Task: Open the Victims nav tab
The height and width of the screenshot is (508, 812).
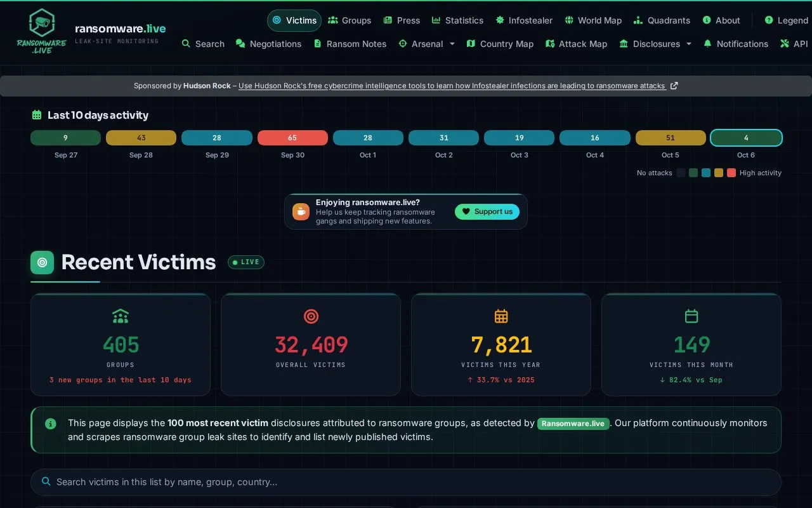Action: point(294,20)
